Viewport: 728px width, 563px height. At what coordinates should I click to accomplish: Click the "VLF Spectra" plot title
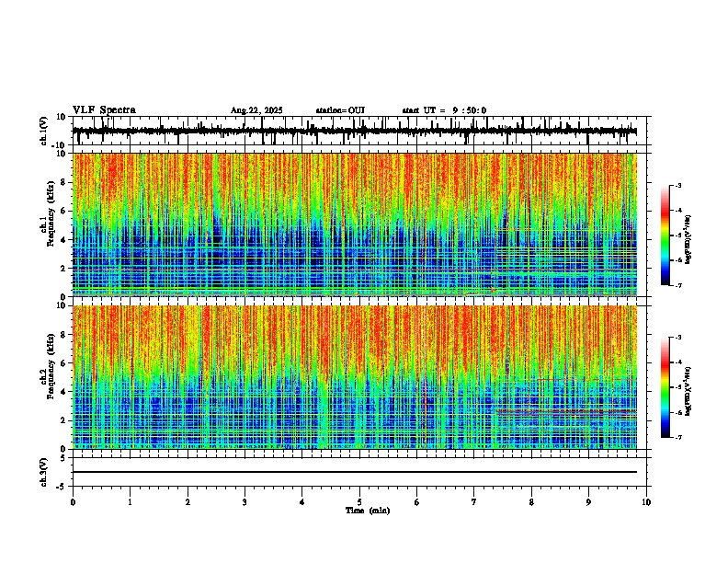tap(104, 110)
